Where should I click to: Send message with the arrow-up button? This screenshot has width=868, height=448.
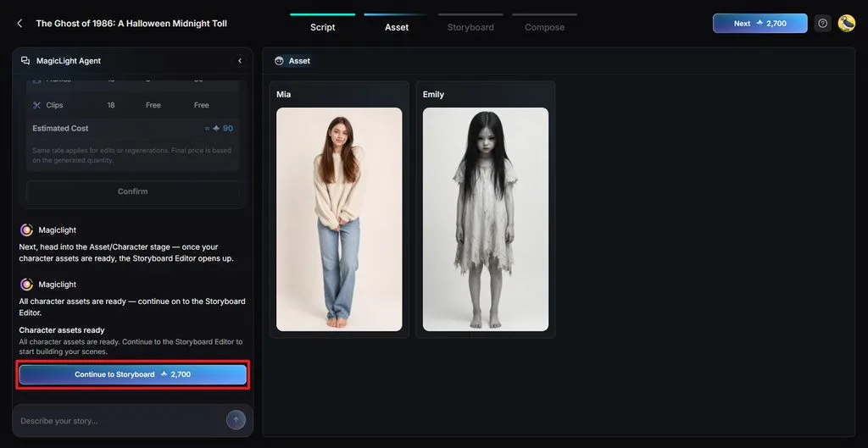236,420
